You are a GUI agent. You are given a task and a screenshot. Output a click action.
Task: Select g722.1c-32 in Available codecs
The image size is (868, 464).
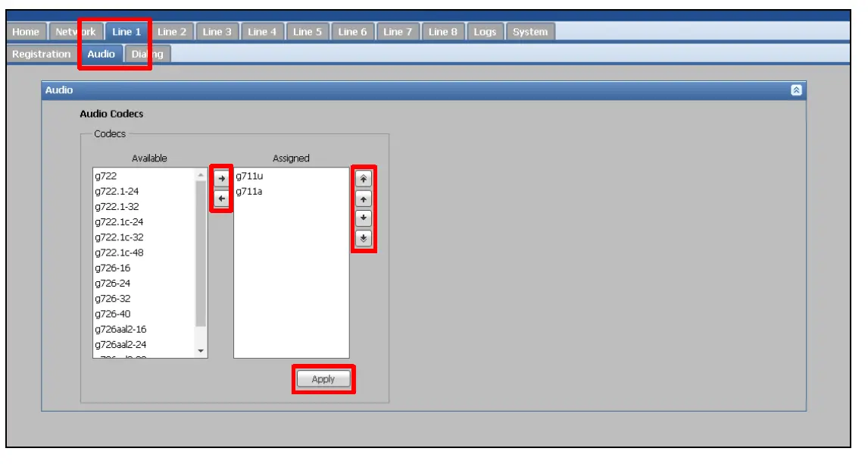click(x=145, y=237)
